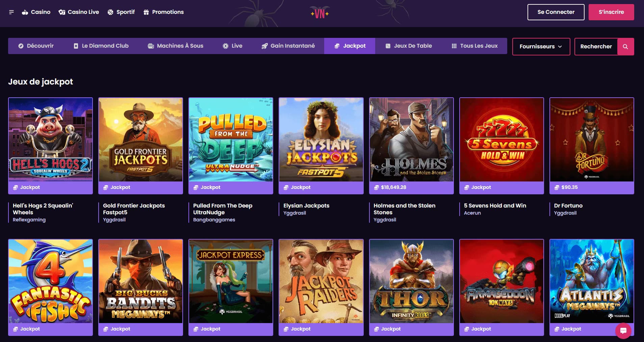Click the S'inscrire sign-up button
Viewport: 644px width, 342px height.
pos(611,12)
